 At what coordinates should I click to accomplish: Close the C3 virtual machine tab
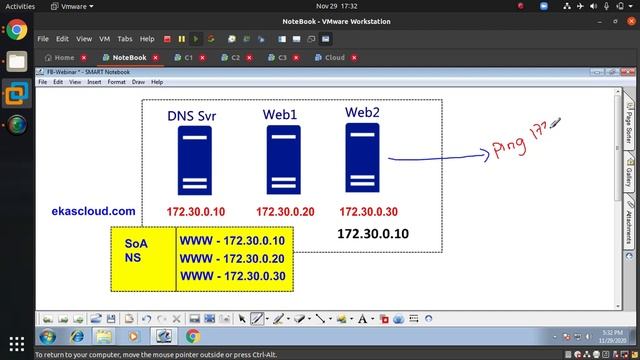[x=296, y=58]
